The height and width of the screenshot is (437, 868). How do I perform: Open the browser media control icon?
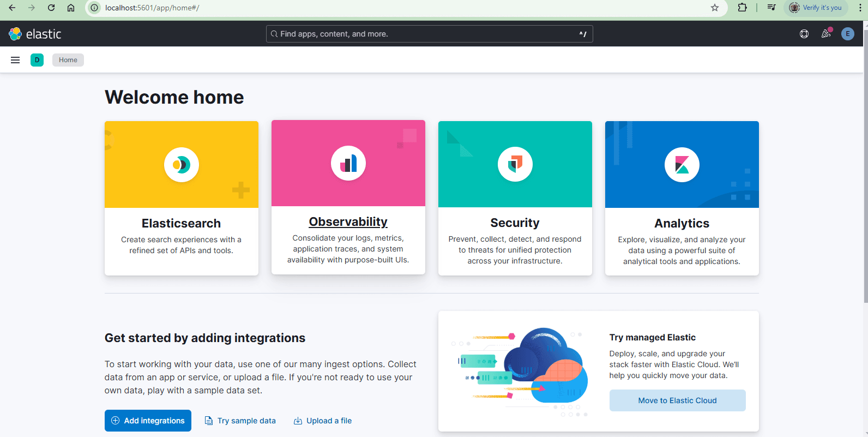coord(771,8)
